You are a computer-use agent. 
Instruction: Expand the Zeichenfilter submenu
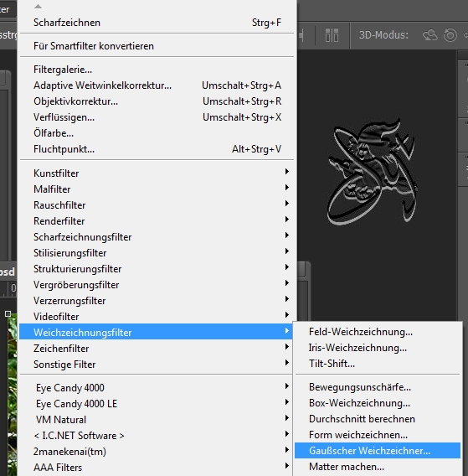157,348
